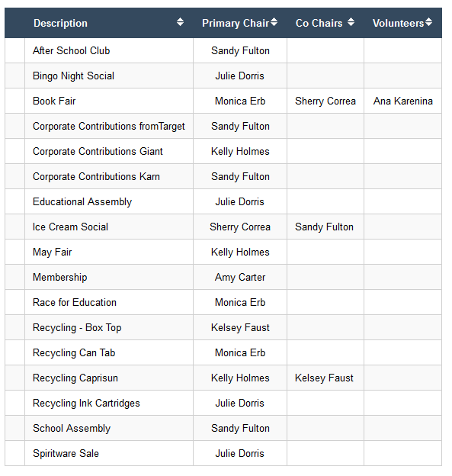This screenshot has width=452, height=476.
Task: Toggle sort icon beside Co Chairs
Action: pyautogui.click(x=351, y=22)
